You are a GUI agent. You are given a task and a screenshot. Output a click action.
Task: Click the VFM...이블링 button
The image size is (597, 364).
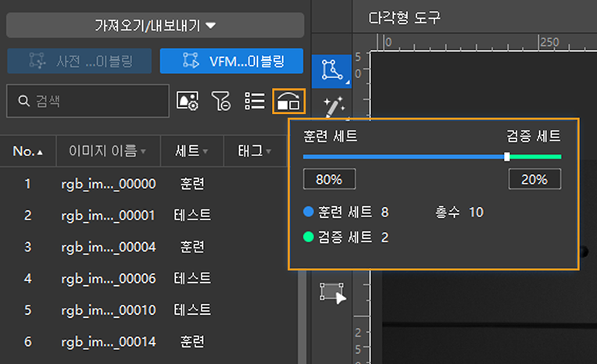(x=231, y=61)
